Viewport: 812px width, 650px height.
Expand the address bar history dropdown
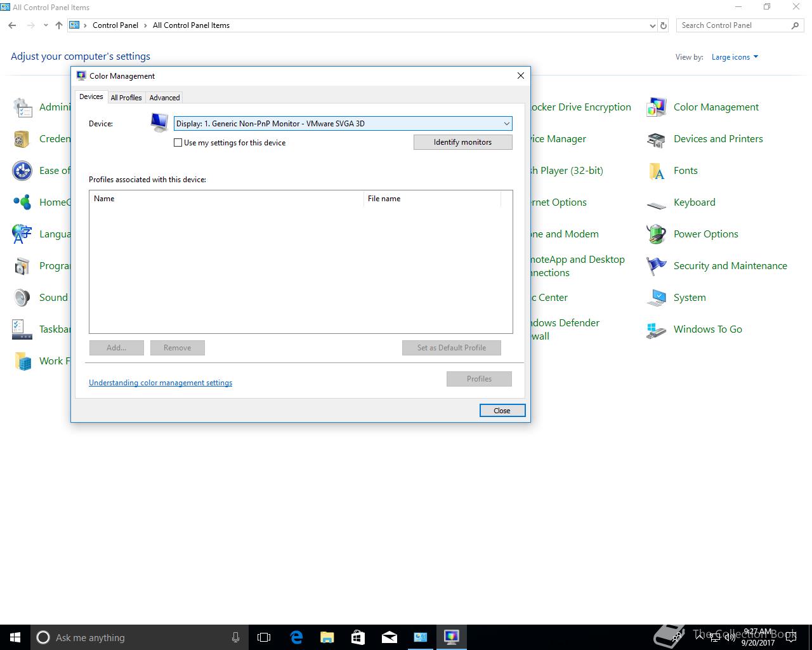pyautogui.click(x=653, y=26)
